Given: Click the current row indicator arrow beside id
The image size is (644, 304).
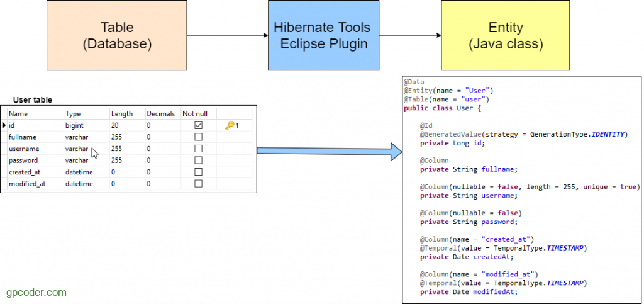Looking at the screenshot, I should click(x=4, y=126).
